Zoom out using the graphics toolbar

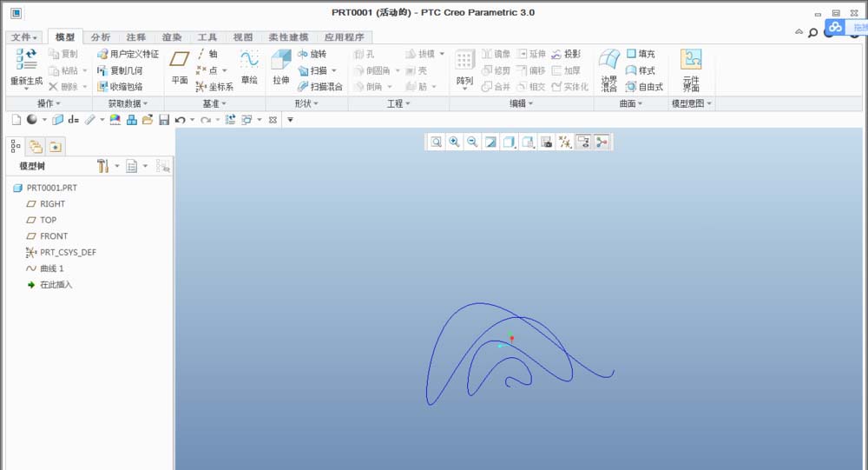coord(472,142)
